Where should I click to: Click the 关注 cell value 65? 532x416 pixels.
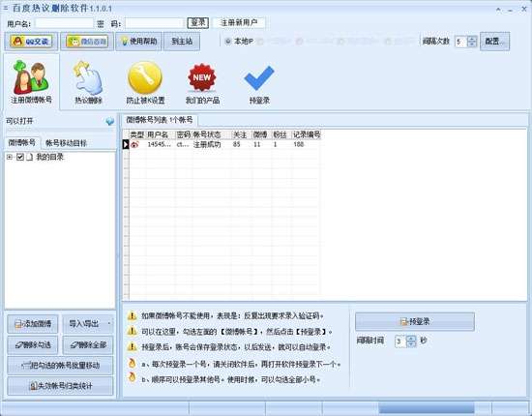click(241, 144)
